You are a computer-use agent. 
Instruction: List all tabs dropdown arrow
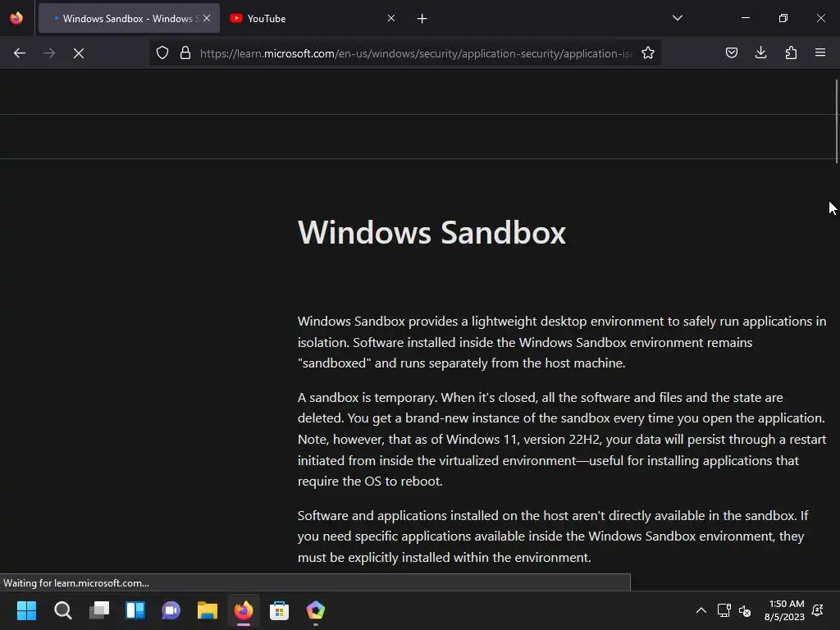tap(677, 18)
